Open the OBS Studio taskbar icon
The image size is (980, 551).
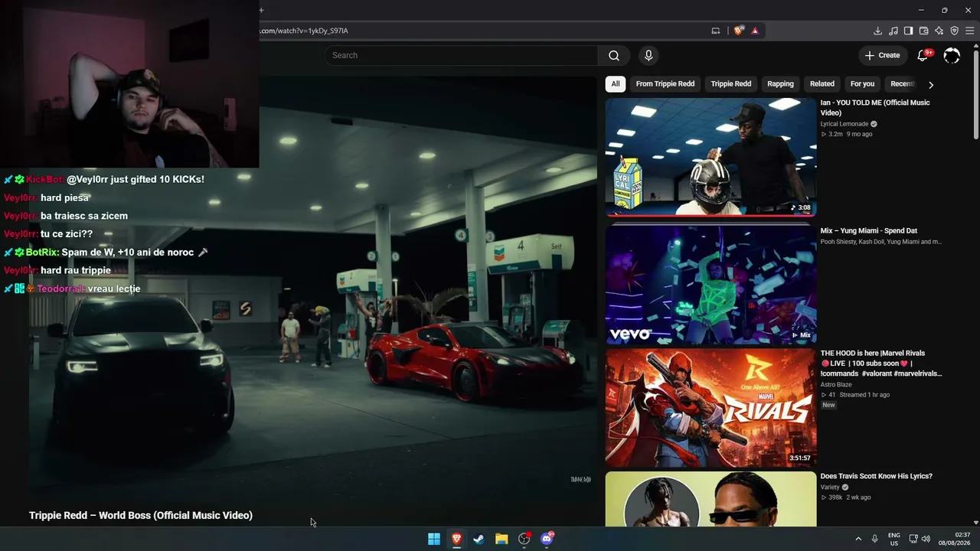[524, 539]
